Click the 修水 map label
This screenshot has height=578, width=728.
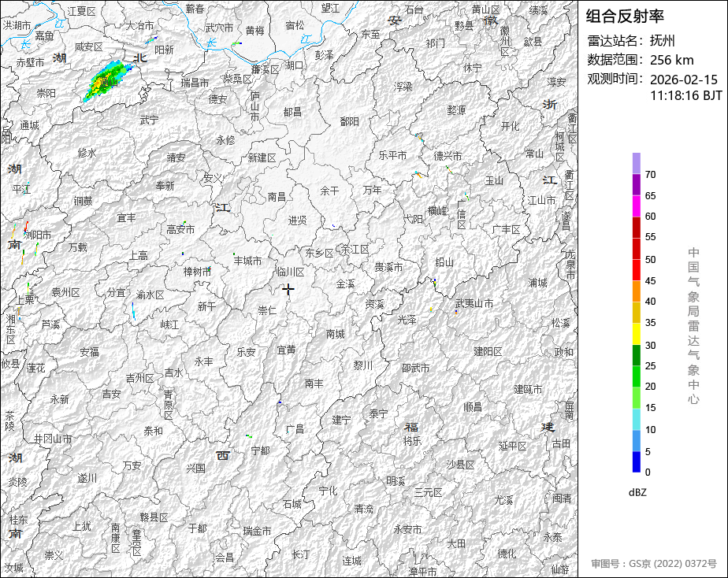(x=87, y=153)
